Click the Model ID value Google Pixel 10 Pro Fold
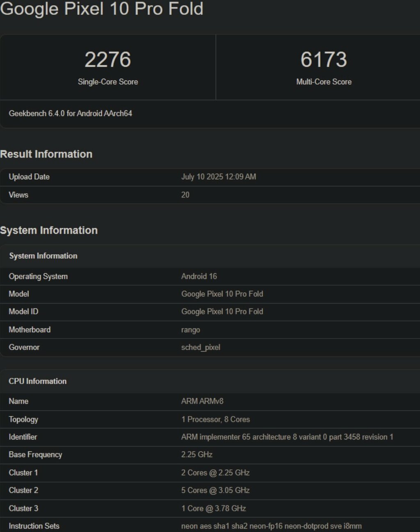 (x=222, y=312)
